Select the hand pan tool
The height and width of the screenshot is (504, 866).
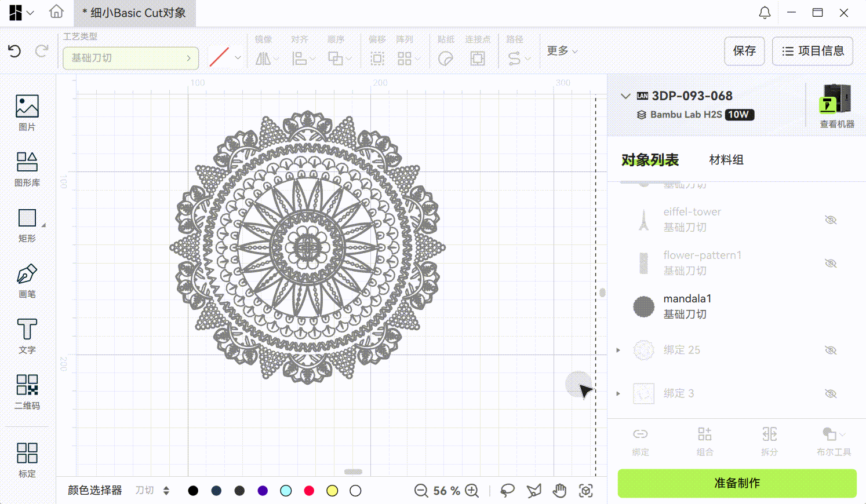(559, 491)
